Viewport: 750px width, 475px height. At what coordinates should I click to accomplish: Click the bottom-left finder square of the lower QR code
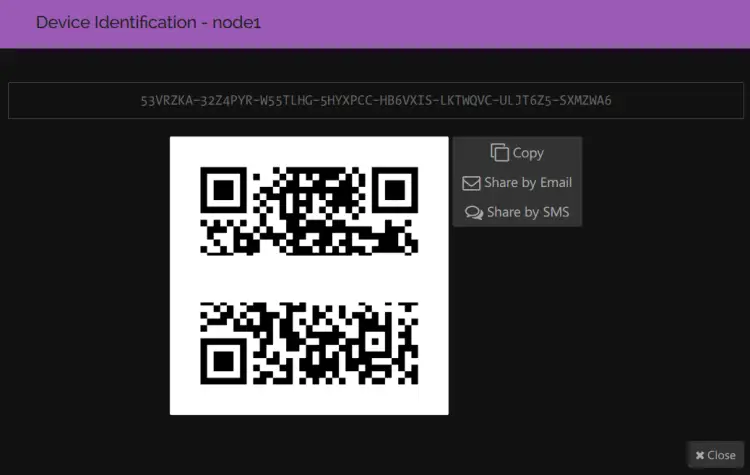click(x=222, y=362)
